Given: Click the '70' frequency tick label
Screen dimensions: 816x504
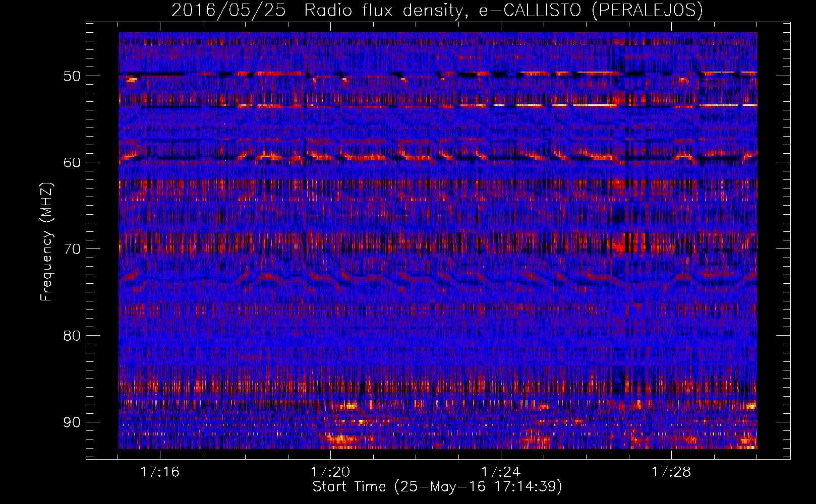Looking at the screenshot, I should pyautogui.click(x=72, y=249).
